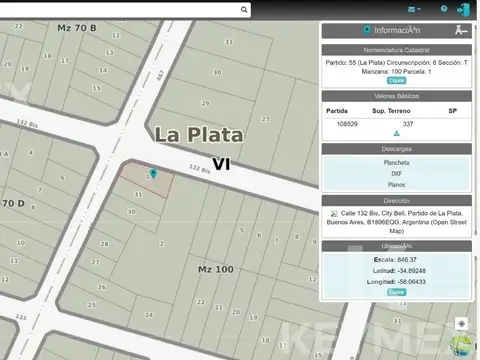Click the login door icon
Image resolution: width=480 pixels, height=360 pixels.
pyautogui.click(x=464, y=10)
